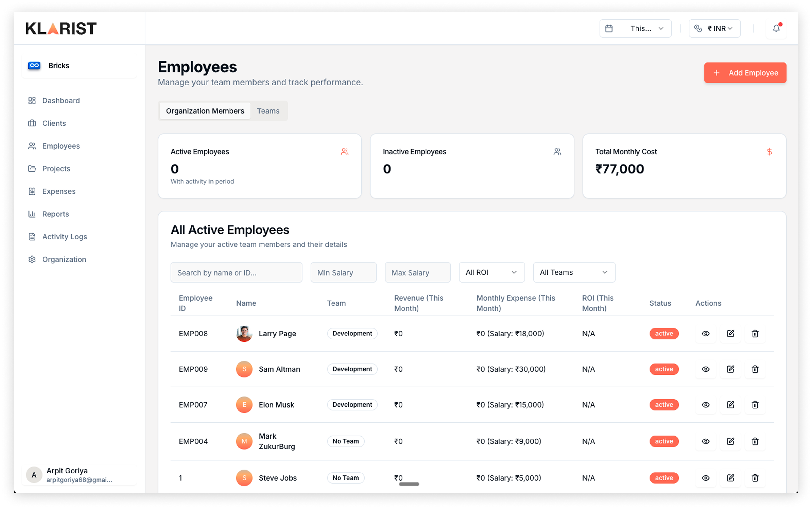The image size is (812, 509).
Task: Click the Bricks organization infinity icon
Action: point(34,65)
